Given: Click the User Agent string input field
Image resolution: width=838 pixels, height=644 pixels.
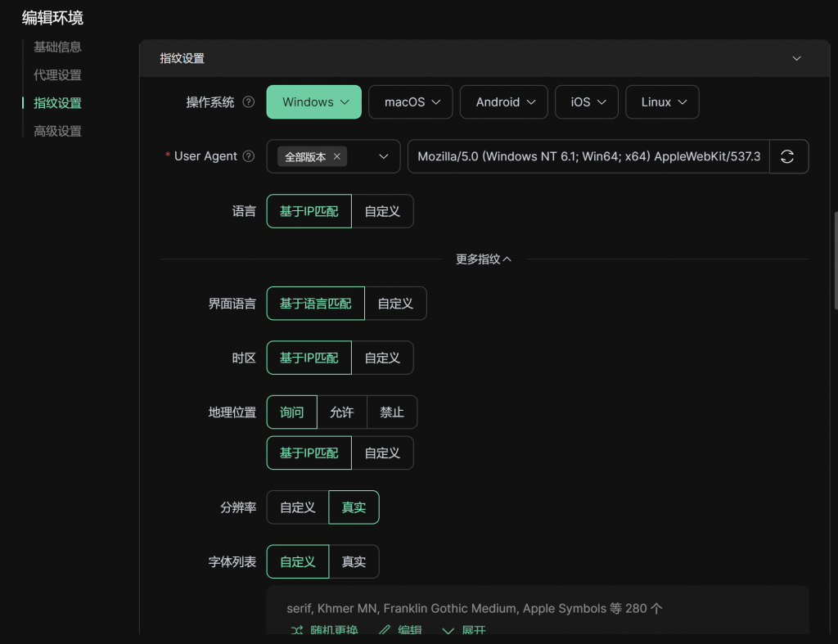Looking at the screenshot, I should pyautogui.click(x=588, y=156).
